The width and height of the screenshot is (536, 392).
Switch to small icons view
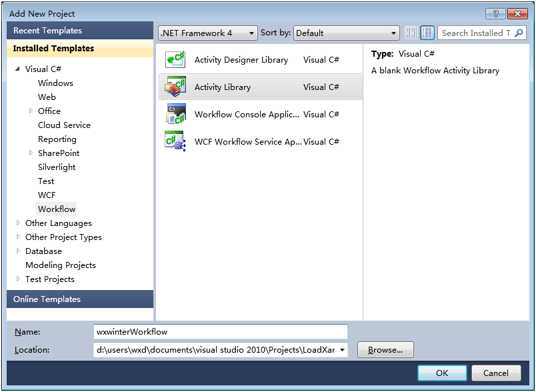click(411, 33)
